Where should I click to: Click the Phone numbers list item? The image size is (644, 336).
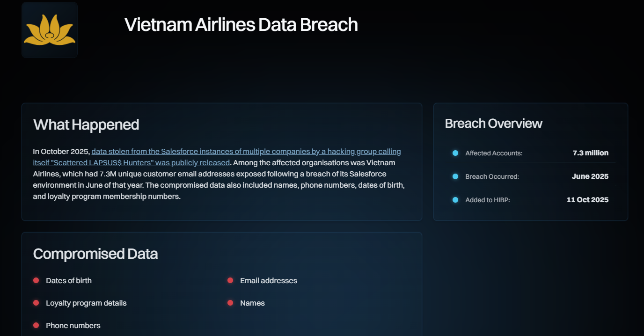73,325
